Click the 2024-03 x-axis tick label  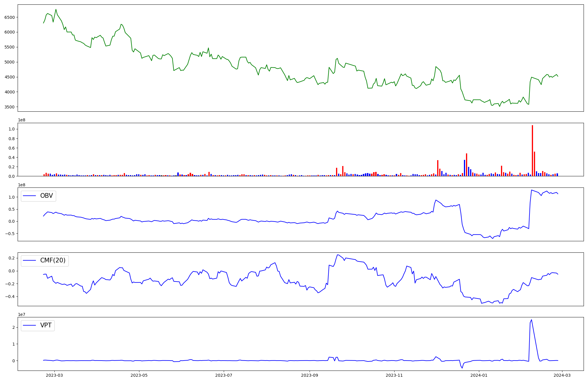562,375
